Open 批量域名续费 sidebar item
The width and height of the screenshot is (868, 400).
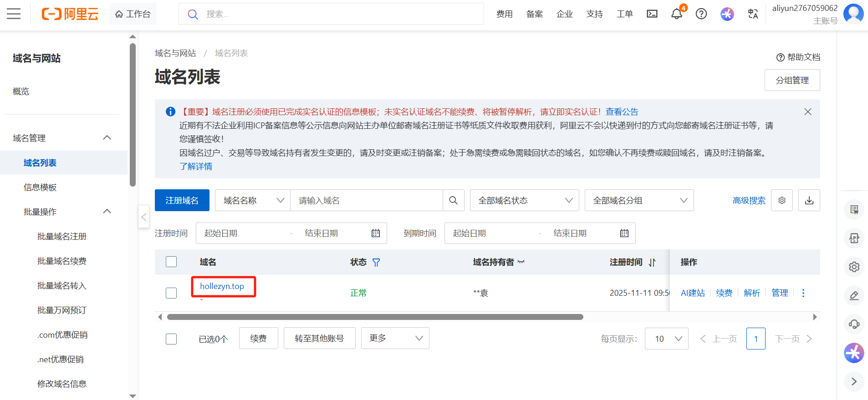coord(62,261)
